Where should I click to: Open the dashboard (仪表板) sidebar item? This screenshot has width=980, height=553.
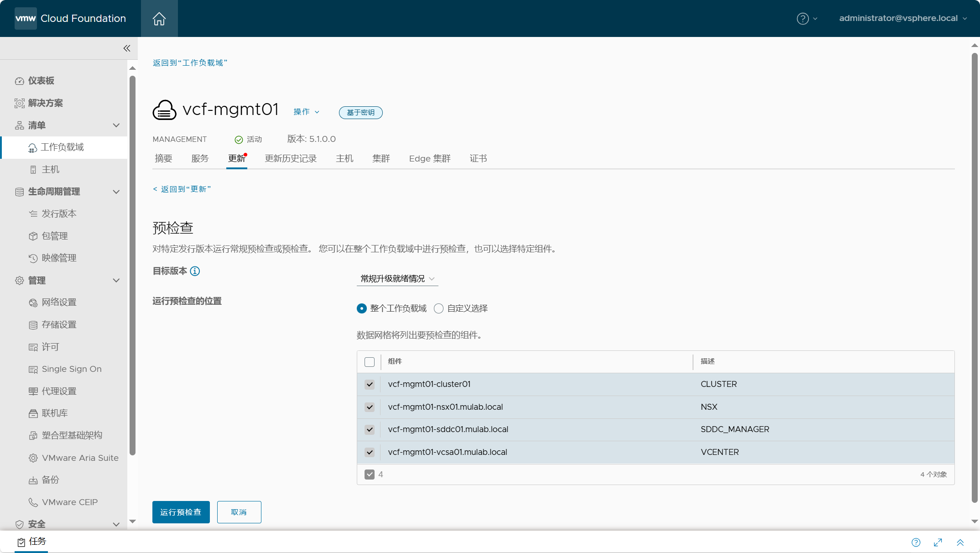41,81
